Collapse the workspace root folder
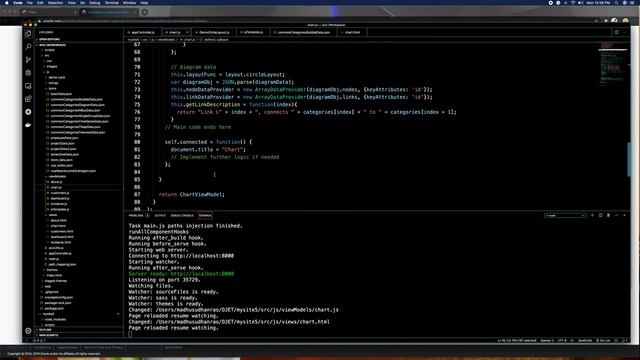The height and width of the screenshot is (360, 640). [52, 45]
